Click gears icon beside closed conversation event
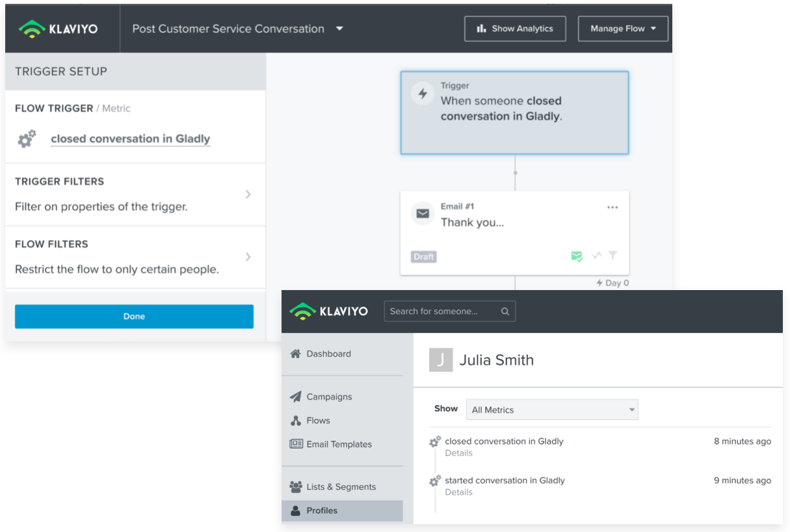 [436, 442]
